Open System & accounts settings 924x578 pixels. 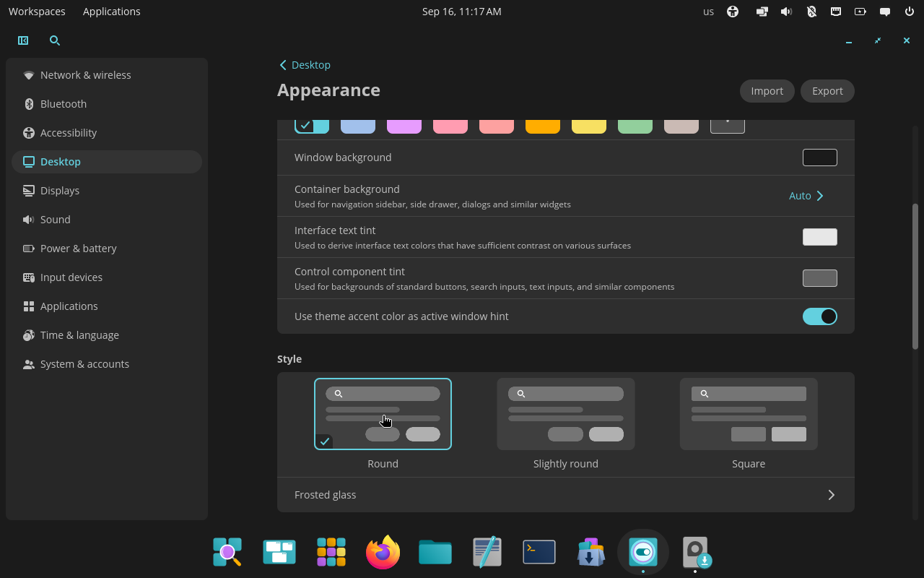coord(107,364)
